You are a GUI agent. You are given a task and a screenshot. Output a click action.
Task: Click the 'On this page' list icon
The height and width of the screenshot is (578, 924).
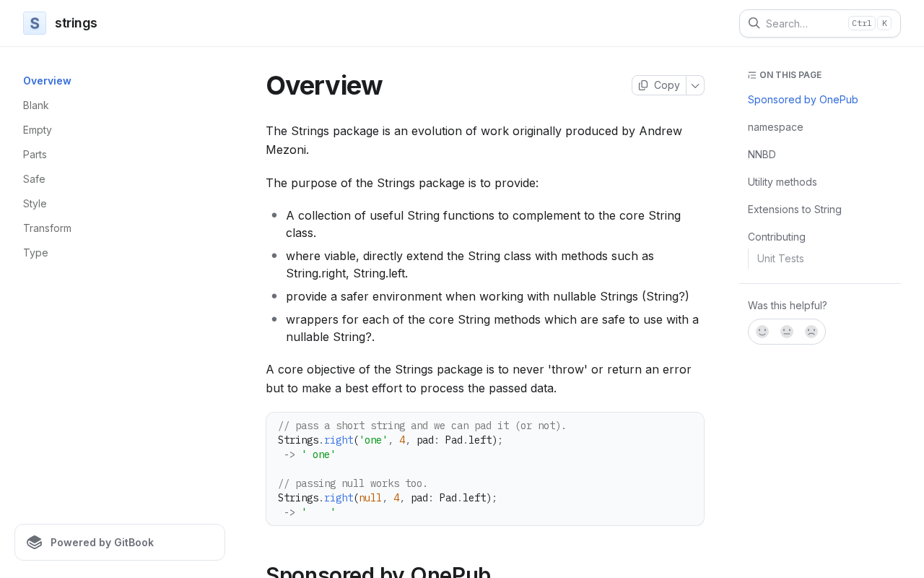click(x=752, y=75)
